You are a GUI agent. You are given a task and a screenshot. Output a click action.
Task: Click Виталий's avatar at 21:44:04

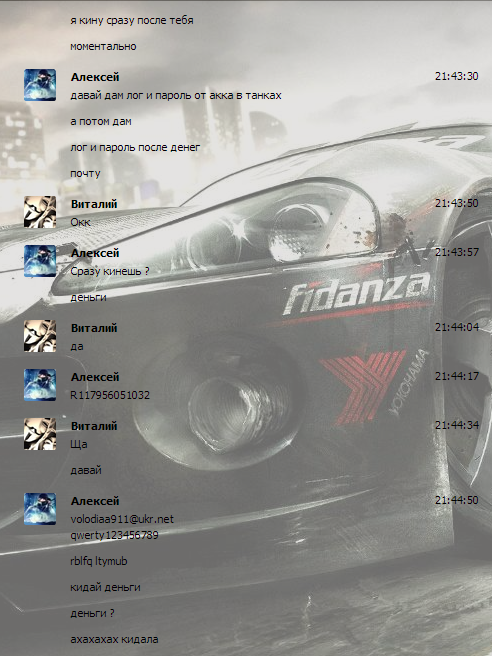(x=40, y=336)
